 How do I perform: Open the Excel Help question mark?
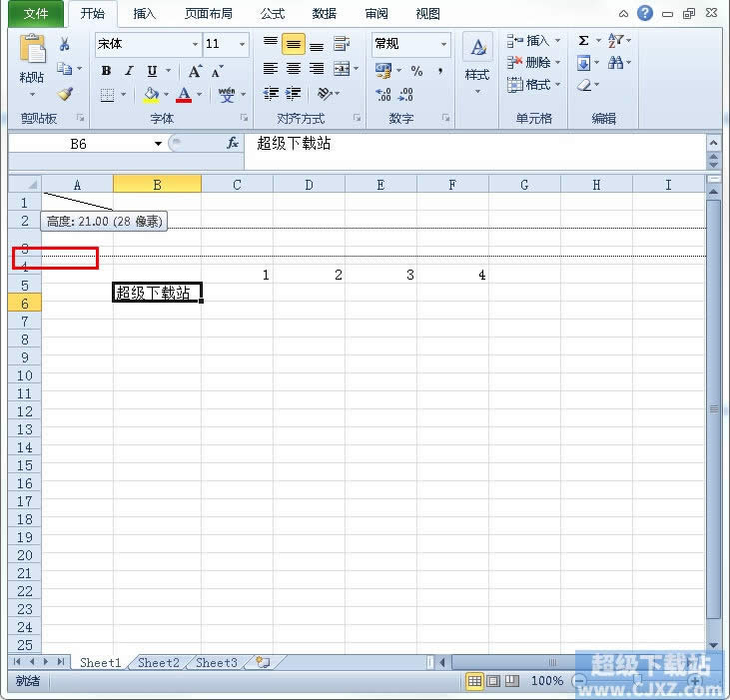coord(645,14)
